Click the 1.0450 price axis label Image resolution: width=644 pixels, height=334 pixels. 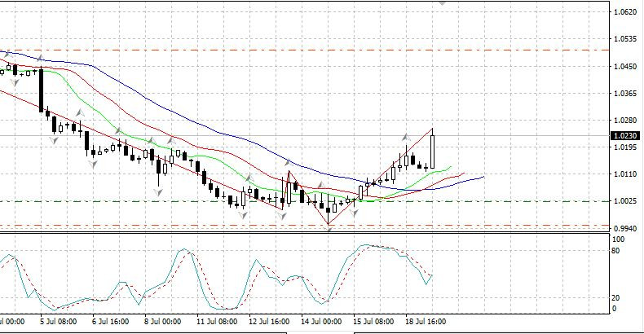(x=624, y=67)
